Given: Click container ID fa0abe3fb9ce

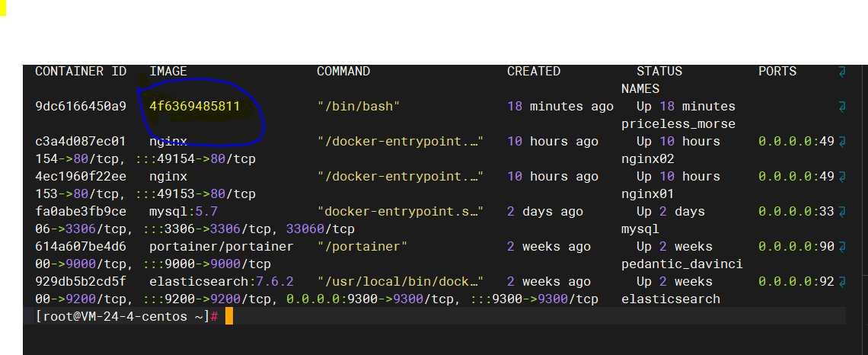Looking at the screenshot, I should click(x=81, y=212).
